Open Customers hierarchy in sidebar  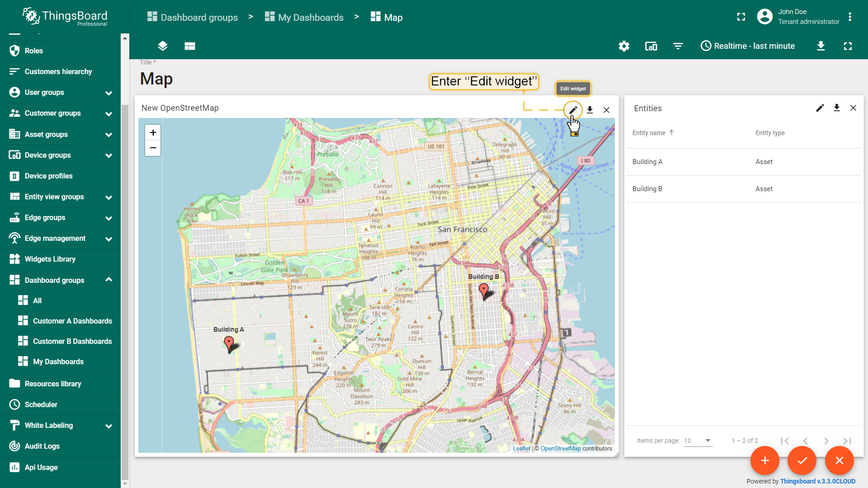coord(61,71)
